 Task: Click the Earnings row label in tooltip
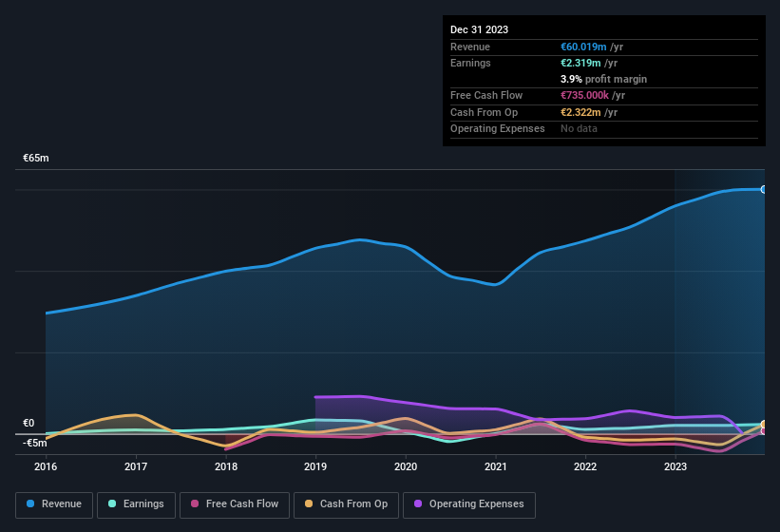point(470,63)
